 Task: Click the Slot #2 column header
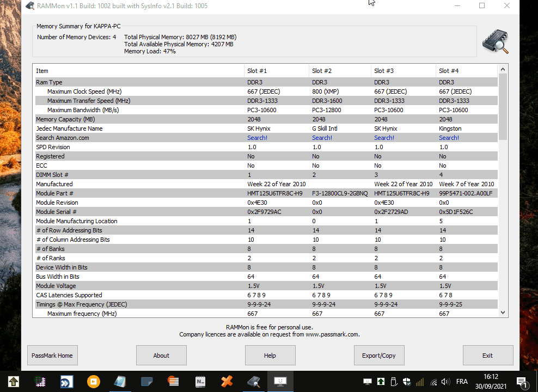340,71
